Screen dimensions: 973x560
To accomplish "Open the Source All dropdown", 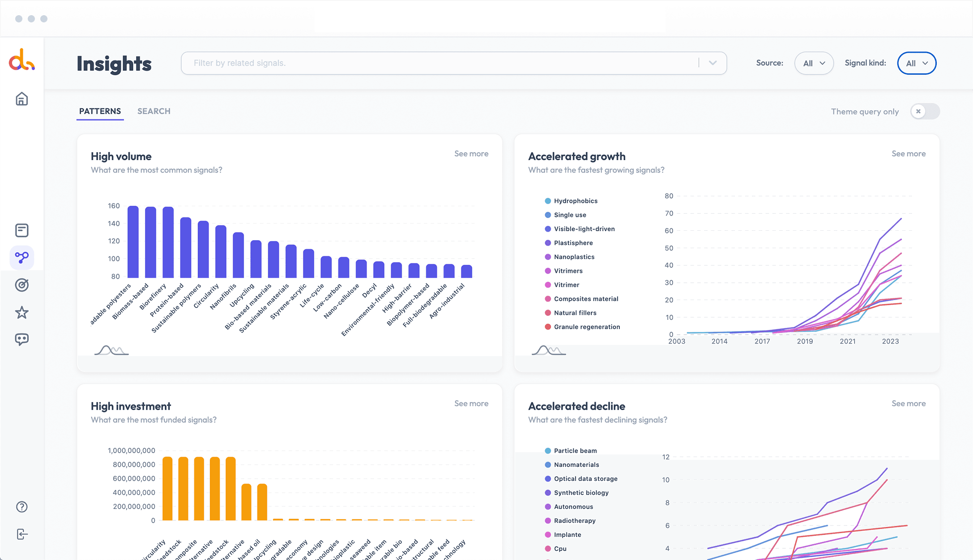I will pyautogui.click(x=814, y=63).
